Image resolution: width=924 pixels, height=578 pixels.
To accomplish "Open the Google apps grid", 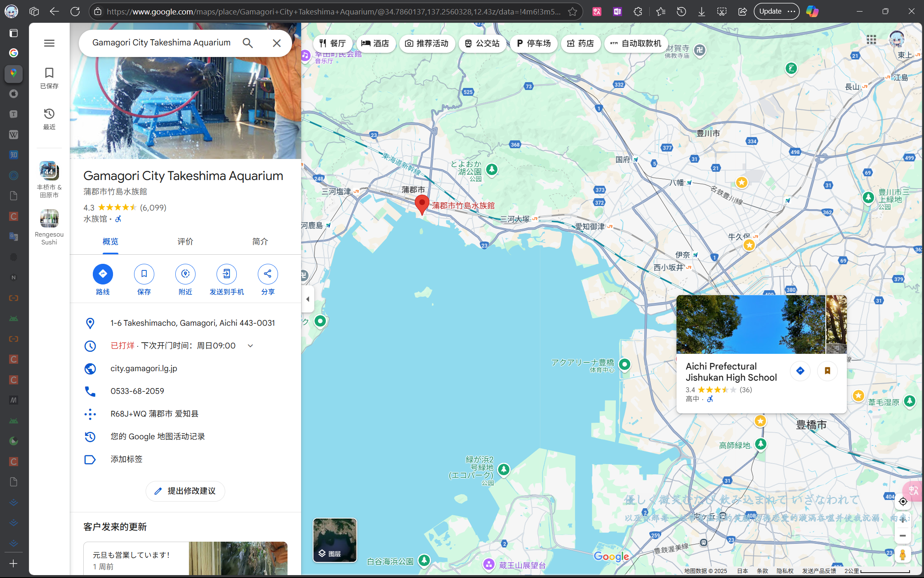I will click(872, 40).
